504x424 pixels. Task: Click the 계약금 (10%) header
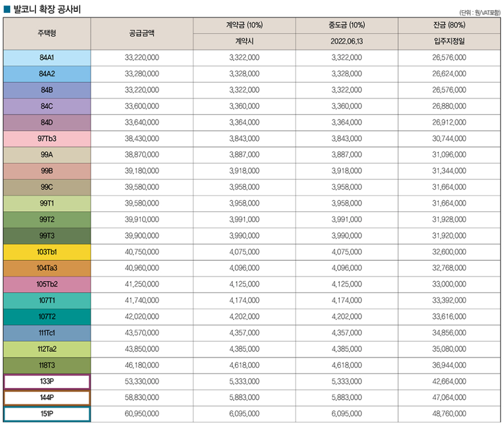click(244, 25)
